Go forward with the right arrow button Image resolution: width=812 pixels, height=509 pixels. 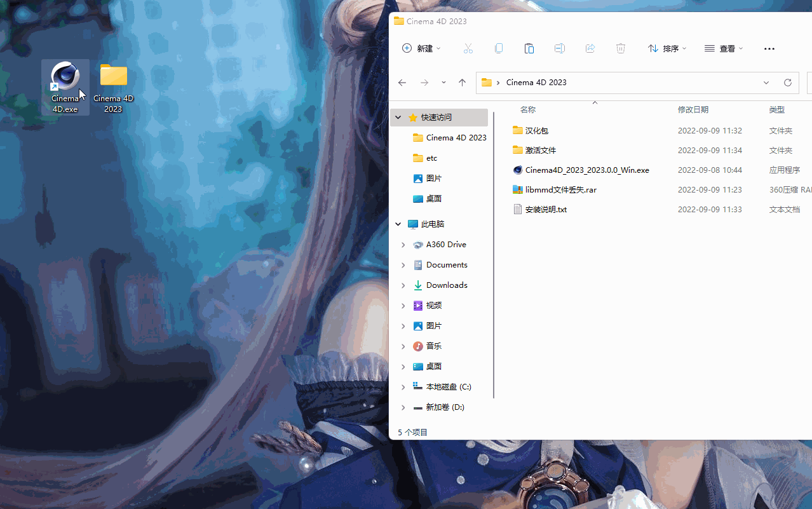coord(424,83)
